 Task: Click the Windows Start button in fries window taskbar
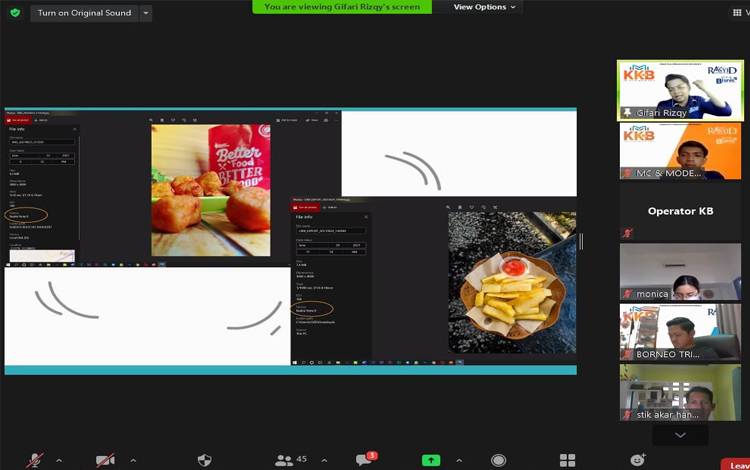pos(295,362)
